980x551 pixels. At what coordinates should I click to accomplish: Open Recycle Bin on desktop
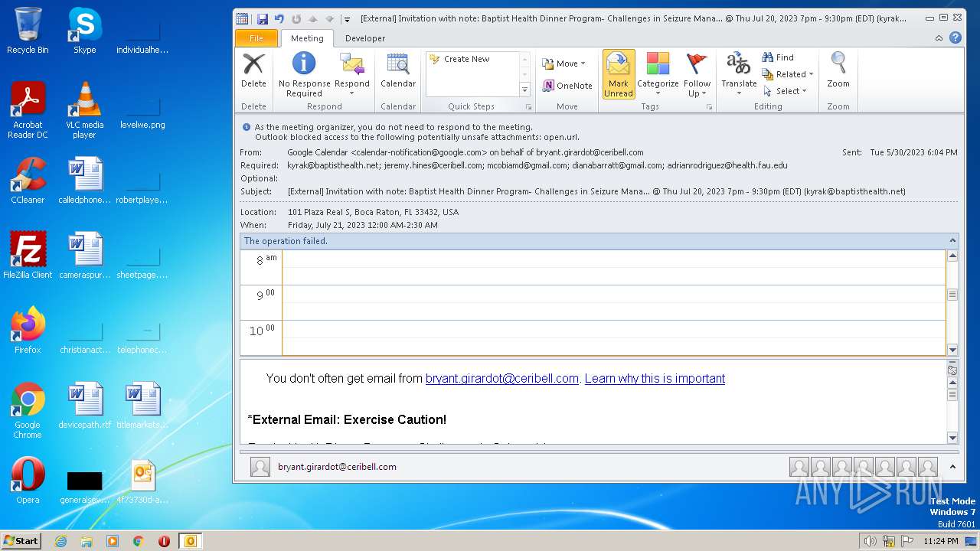tap(28, 31)
